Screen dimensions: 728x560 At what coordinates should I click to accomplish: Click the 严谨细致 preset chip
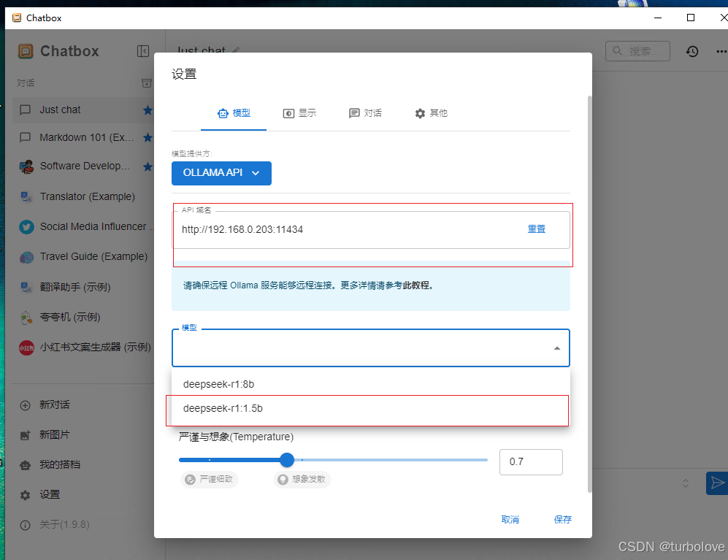point(210,479)
